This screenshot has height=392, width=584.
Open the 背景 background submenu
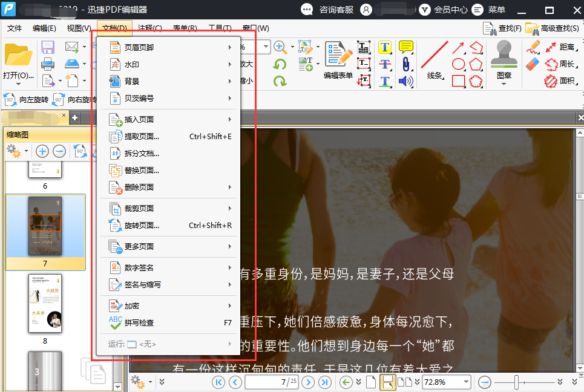(169, 81)
